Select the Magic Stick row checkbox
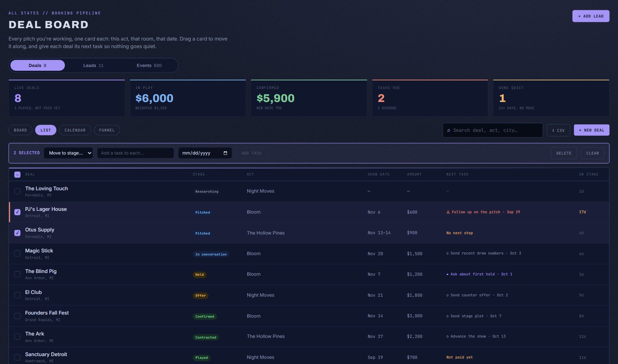This screenshot has width=618, height=364. point(18,253)
